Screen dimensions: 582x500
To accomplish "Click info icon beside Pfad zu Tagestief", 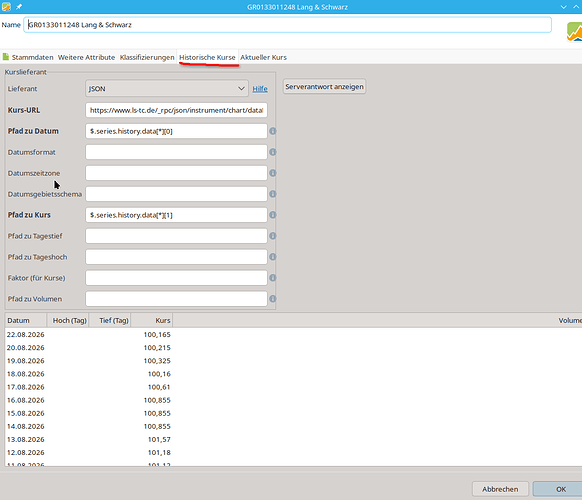I will [x=272, y=236].
